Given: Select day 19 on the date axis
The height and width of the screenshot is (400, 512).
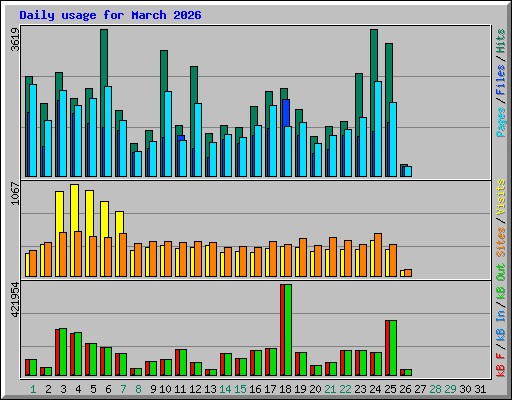Looking at the screenshot, I should (x=300, y=389).
